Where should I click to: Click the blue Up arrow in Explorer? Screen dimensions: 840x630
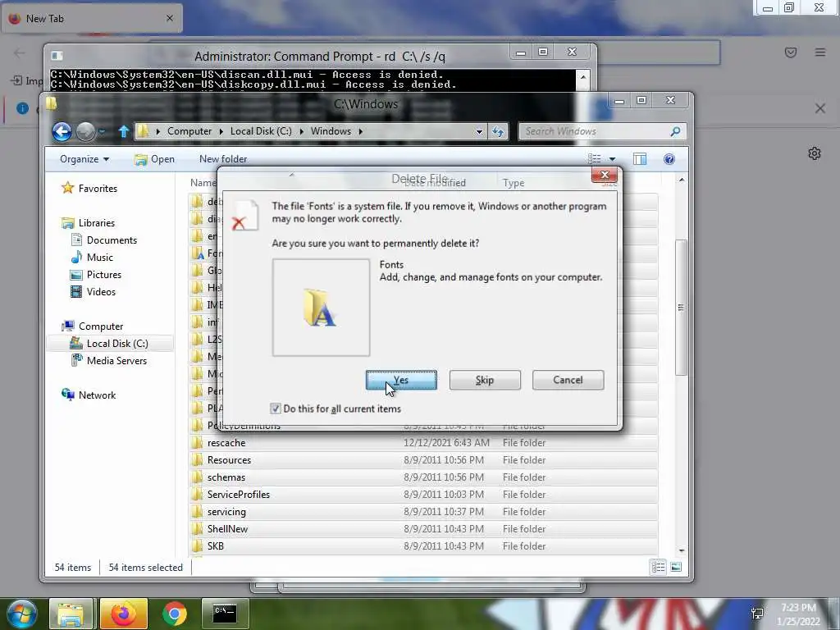[x=124, y=131]
